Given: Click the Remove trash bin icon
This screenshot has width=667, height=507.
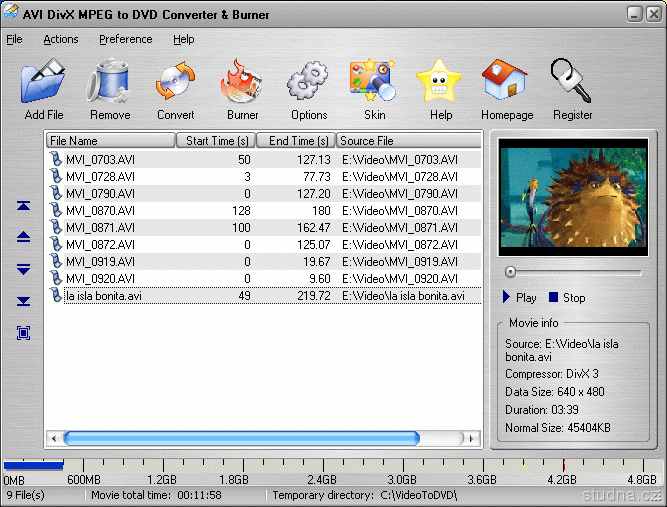Looking at the screenshot, I should (110, 83).
